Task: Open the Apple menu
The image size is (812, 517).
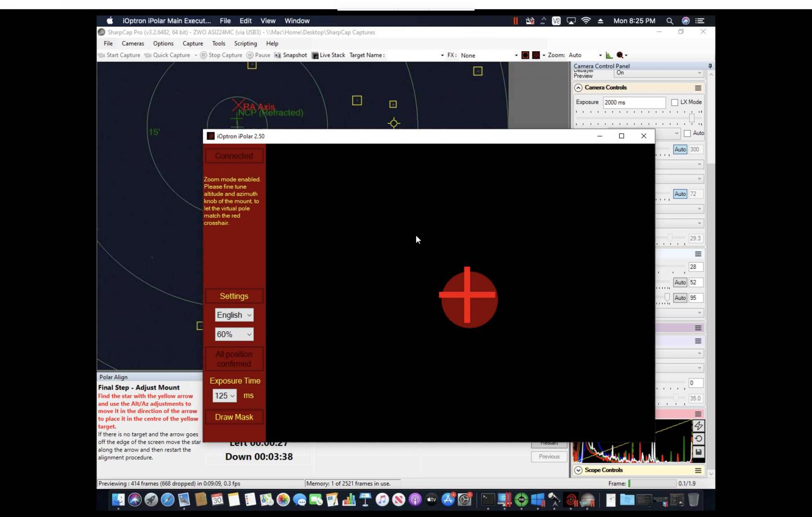Action: point(110,21)
